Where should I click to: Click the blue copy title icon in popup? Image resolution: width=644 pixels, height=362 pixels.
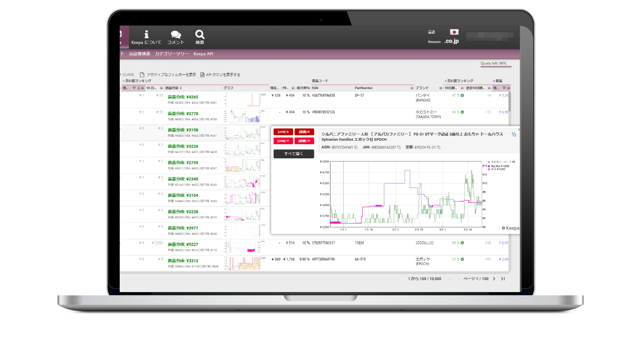(x=514, y=135)
